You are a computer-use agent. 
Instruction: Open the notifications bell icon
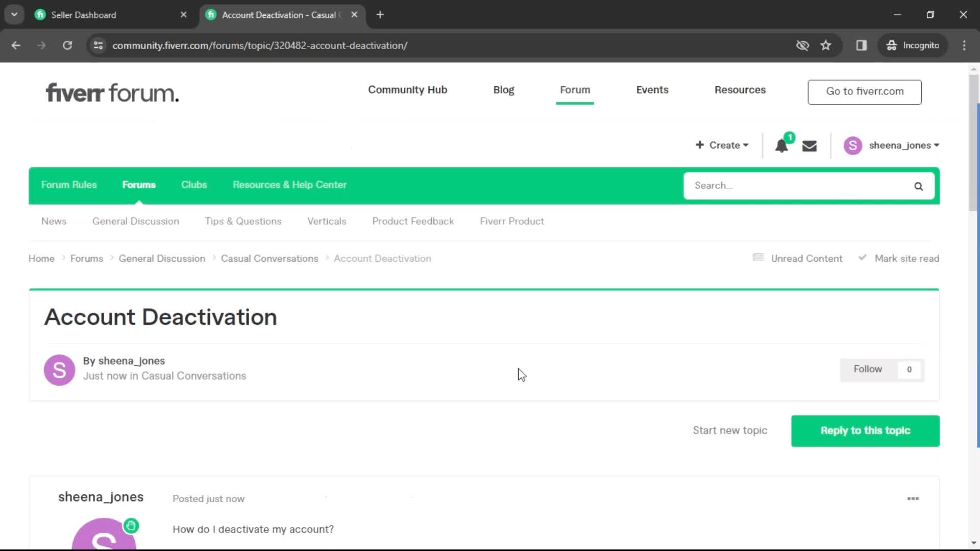point(781,146)
